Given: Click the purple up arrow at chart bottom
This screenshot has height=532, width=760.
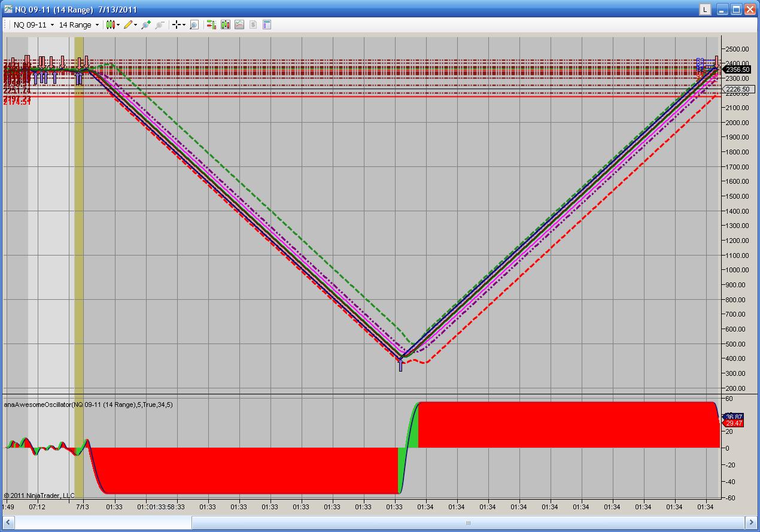Looking at the screenshot, I should (x=400, y=365).
